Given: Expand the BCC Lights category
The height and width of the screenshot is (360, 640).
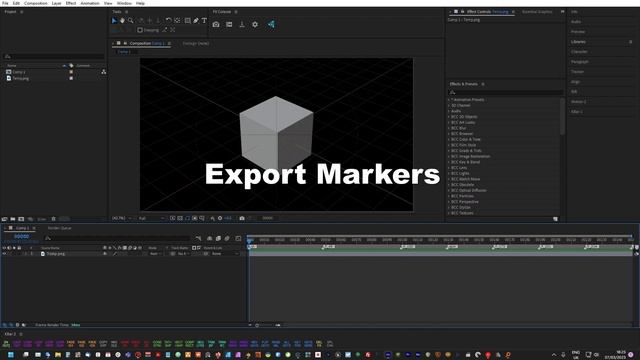Looking at the screenshot, I should [449, 173].
